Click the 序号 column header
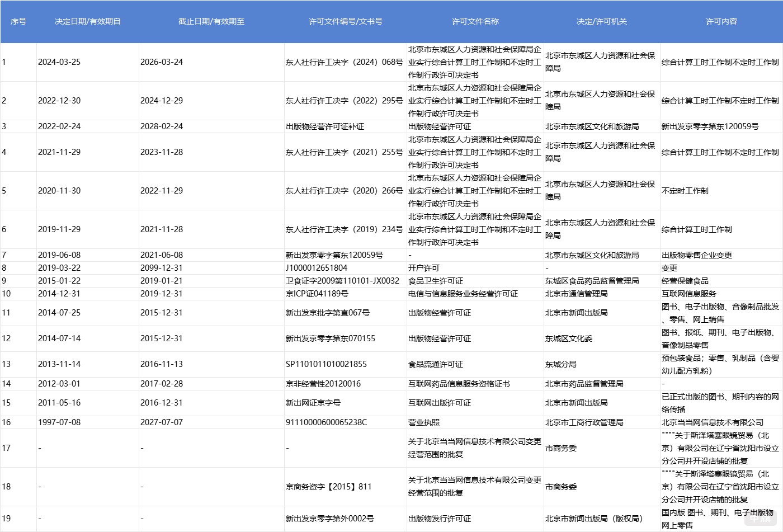783x532 pixels. (18, 22)
